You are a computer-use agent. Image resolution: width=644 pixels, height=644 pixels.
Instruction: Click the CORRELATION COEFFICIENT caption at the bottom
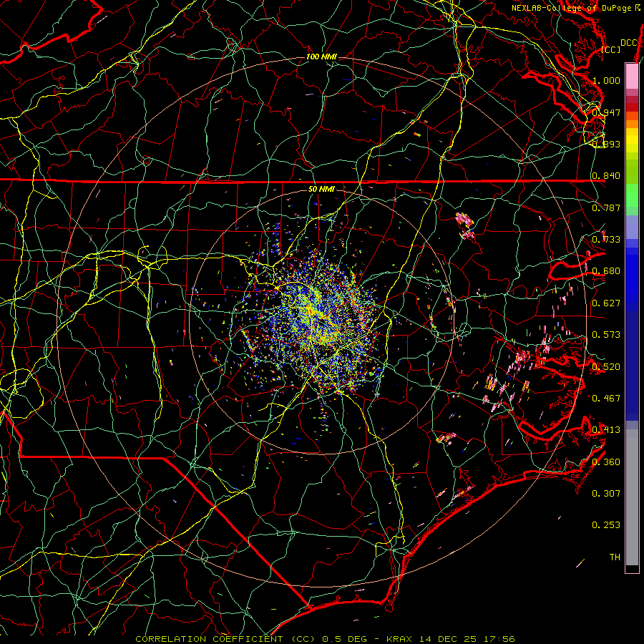pyautogui.click(x=325, y=639)
